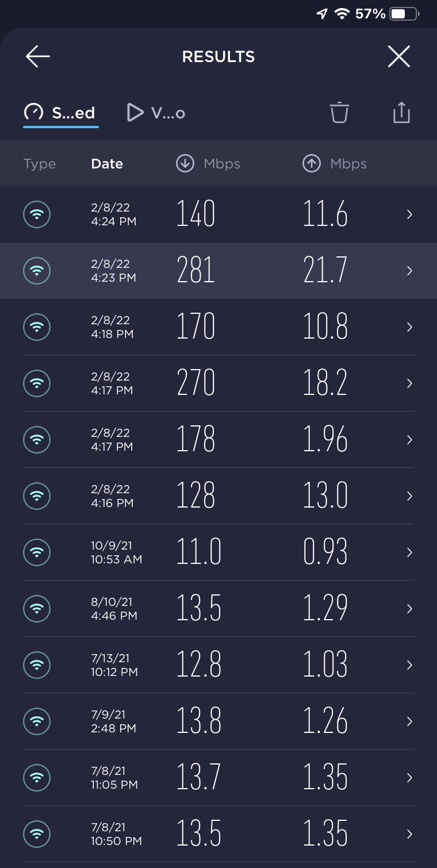Tap the battery indicator in status bar
The image size is (437, 868).
[x=405, y=14]
